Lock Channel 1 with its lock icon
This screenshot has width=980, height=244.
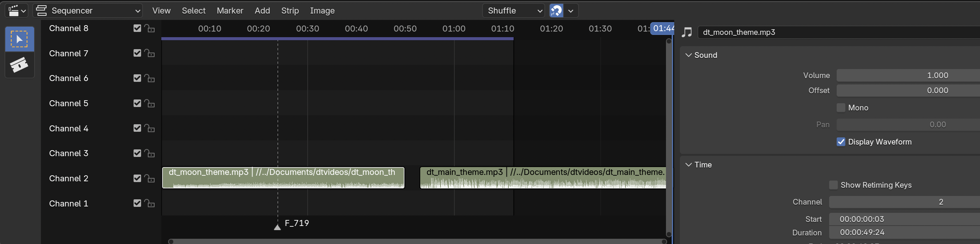pos(149,204)
